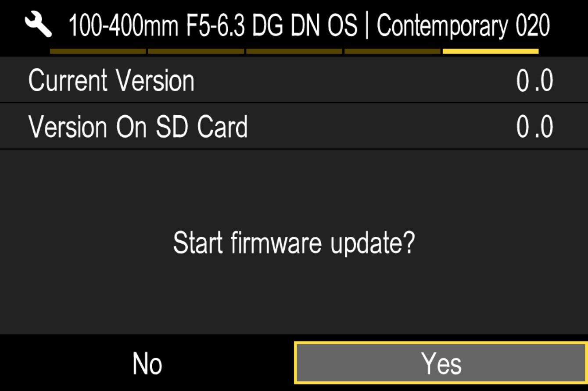Select the fourth dim setup tab segment
Screen dimensions: 588x391
393,51
